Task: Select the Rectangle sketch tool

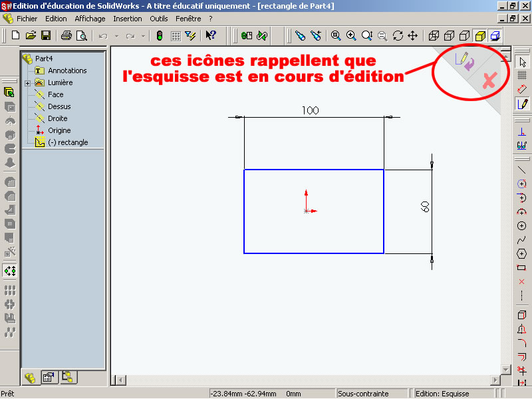Action: pos(521,268)
